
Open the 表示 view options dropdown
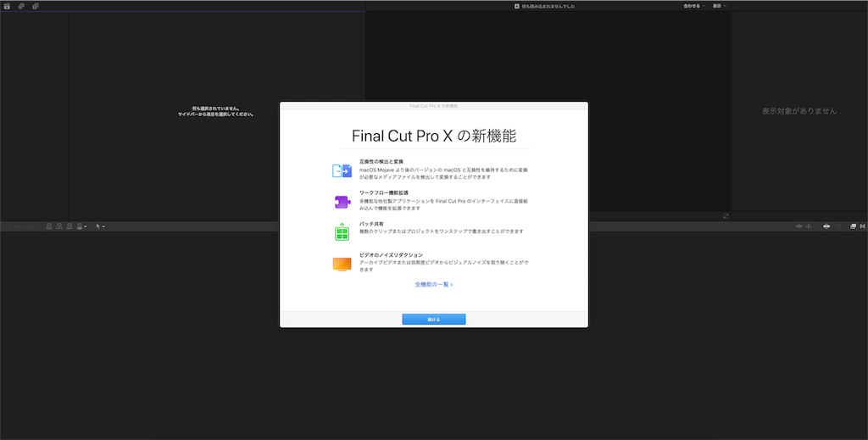click(x=719, y=6)
